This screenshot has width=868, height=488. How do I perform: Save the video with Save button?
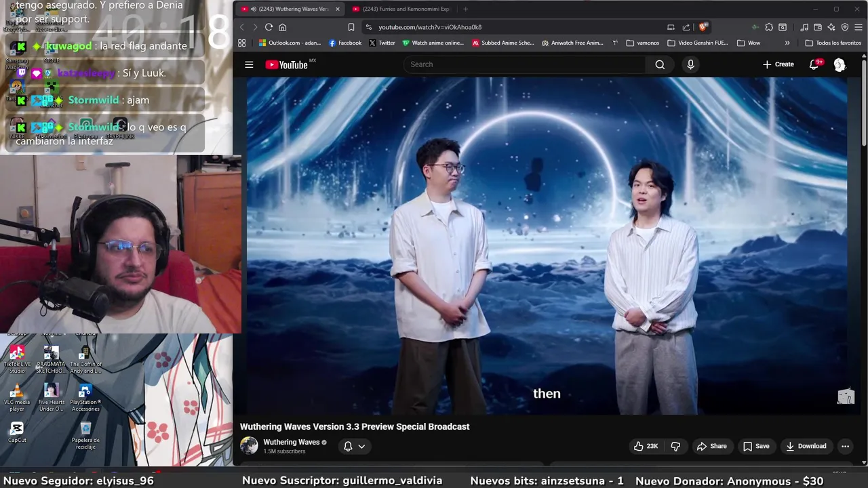[x=755, y=446]
